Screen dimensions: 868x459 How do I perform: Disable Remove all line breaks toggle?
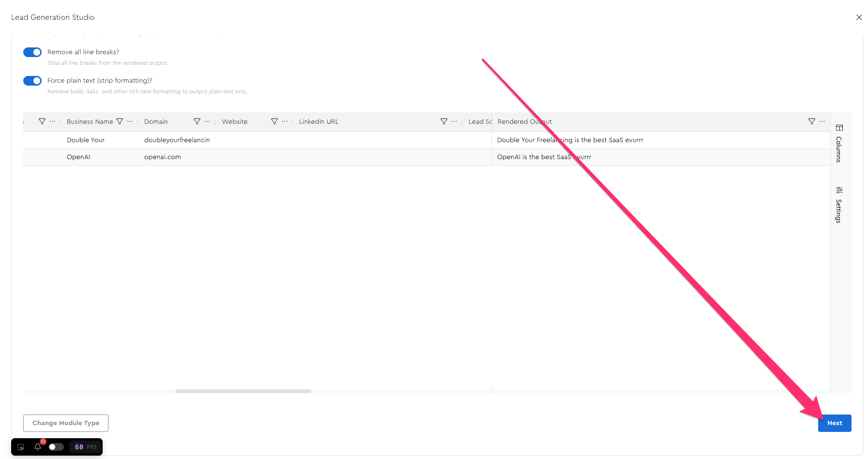[x=32, y=52]
